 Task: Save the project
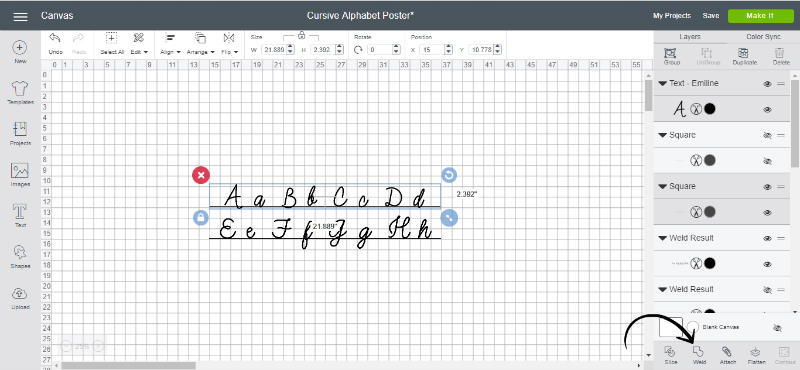click(x=710, y=16)
